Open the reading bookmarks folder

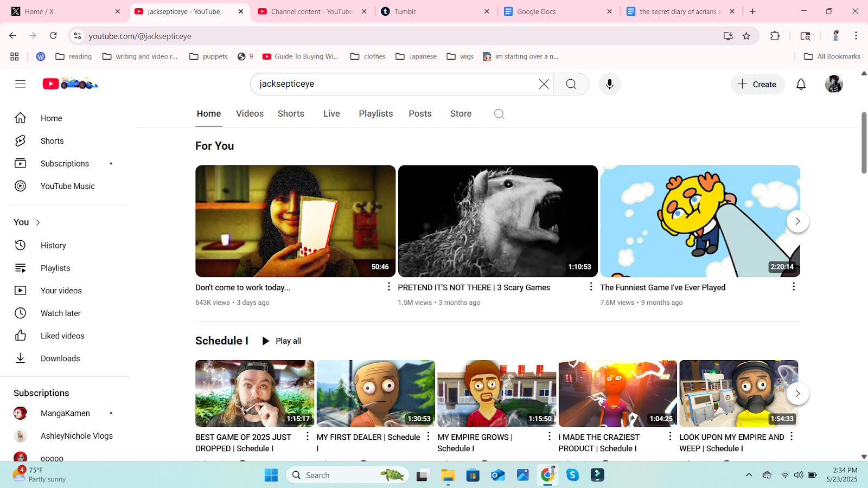[x=74, y=56]
